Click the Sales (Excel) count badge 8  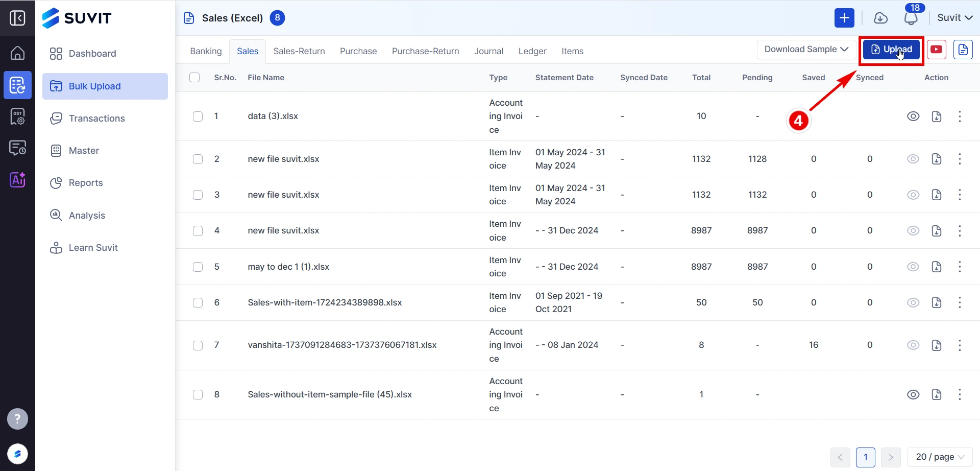coord(277,18)
